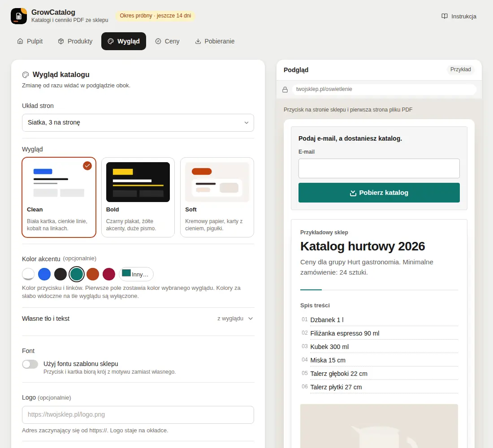Click contents entry Talerz głęboki 22 cm

point(339,374)
